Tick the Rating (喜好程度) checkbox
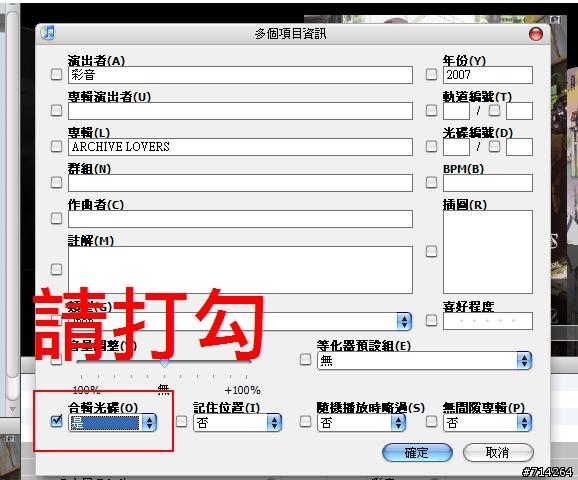Image resolution: width=578 pixels, height=480 pixels. [431, 320]
